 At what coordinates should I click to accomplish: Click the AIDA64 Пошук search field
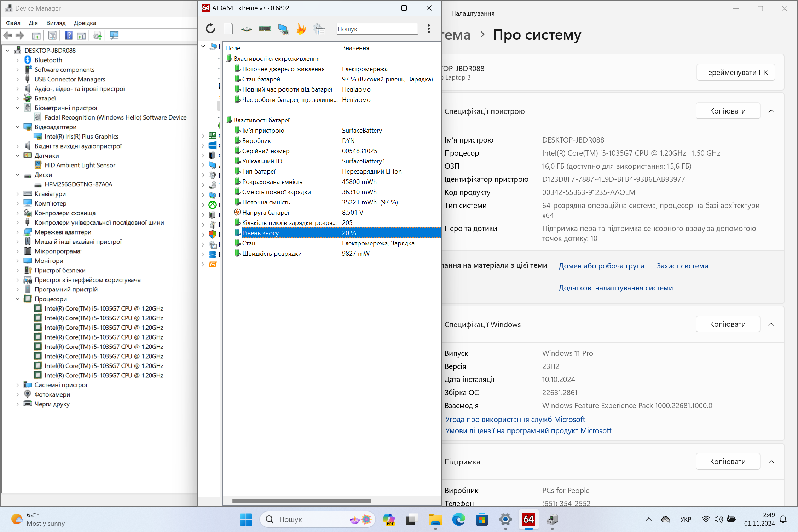(377, 29)
